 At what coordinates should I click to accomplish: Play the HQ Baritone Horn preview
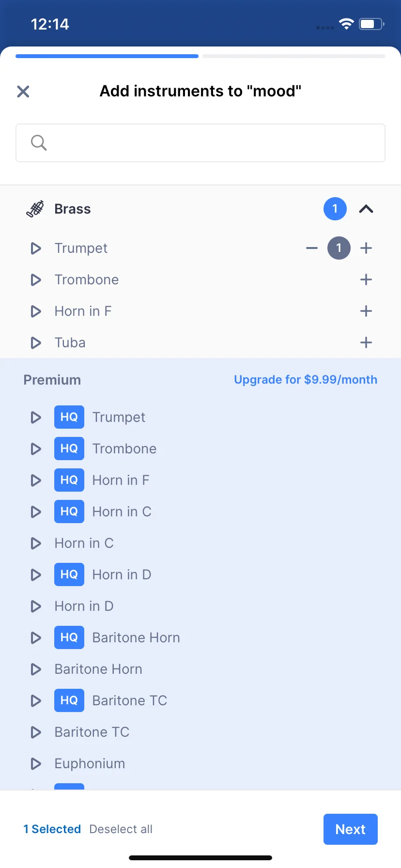point(36,638)
